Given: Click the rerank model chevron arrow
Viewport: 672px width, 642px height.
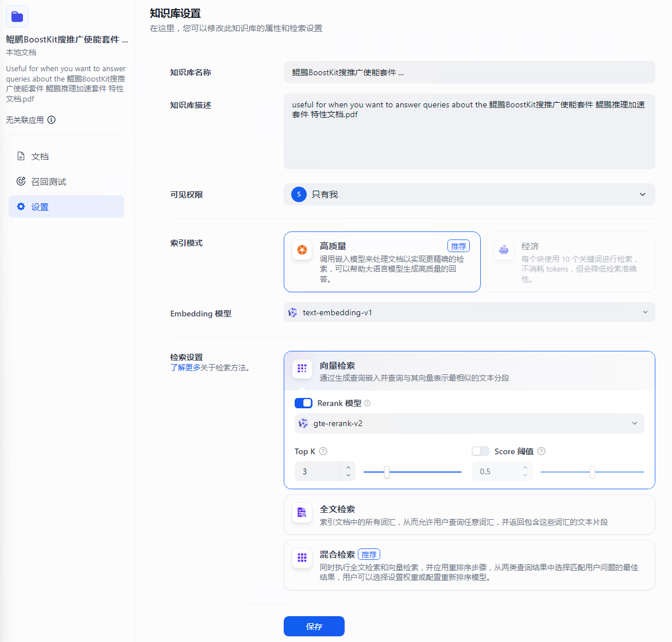Looking at the screenshot, I should click(634, 423).
